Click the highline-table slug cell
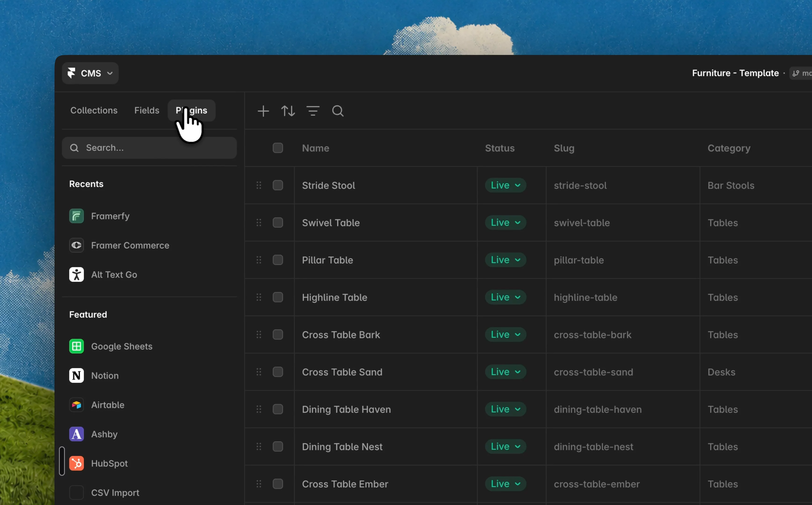The image size is (812, 505). 623,297
